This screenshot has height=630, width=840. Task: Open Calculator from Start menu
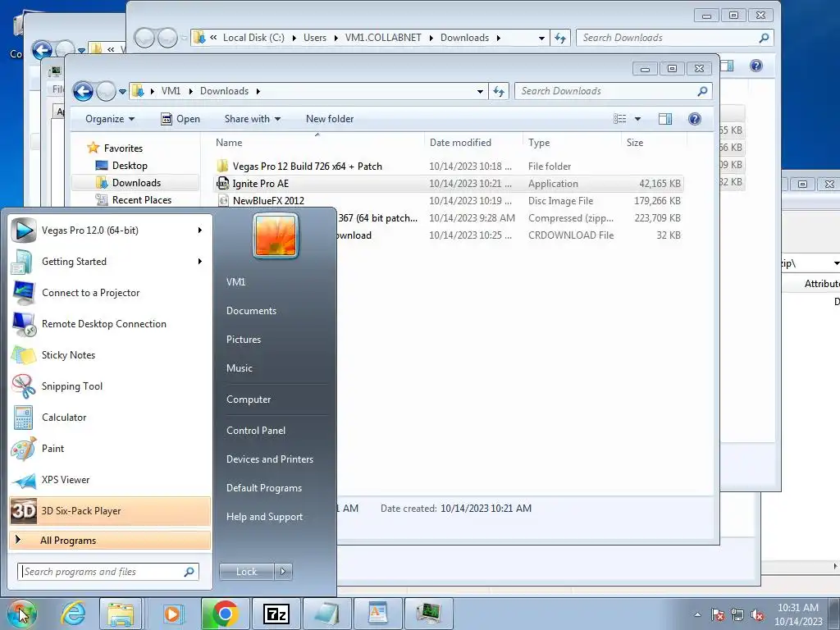(x=111, y=418)
